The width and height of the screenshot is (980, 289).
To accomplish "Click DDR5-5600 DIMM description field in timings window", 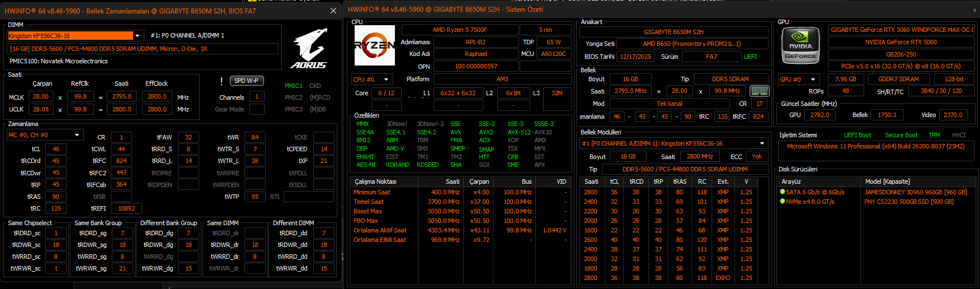I will (143, 49).
